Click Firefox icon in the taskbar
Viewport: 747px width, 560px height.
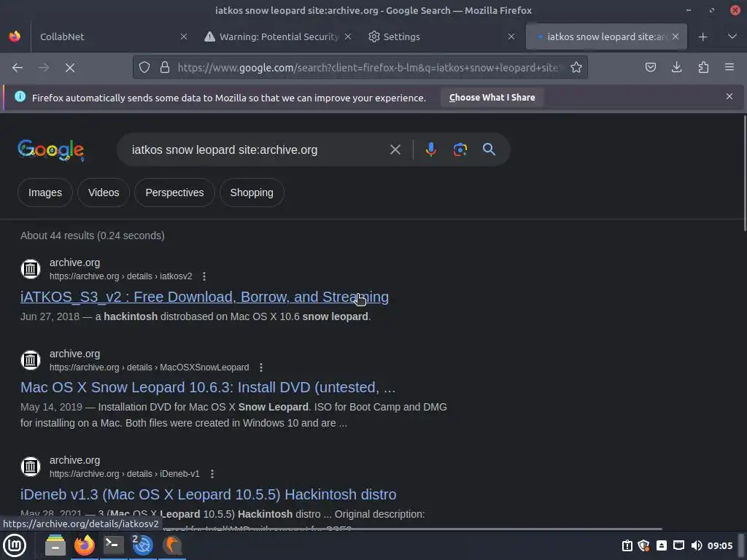click(85, 545)
